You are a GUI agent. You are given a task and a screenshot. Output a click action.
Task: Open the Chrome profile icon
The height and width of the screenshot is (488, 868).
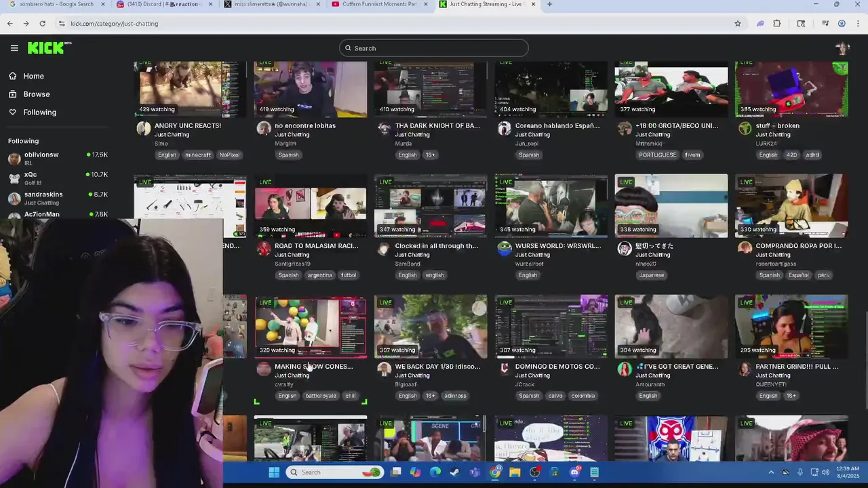coord(842,24)
